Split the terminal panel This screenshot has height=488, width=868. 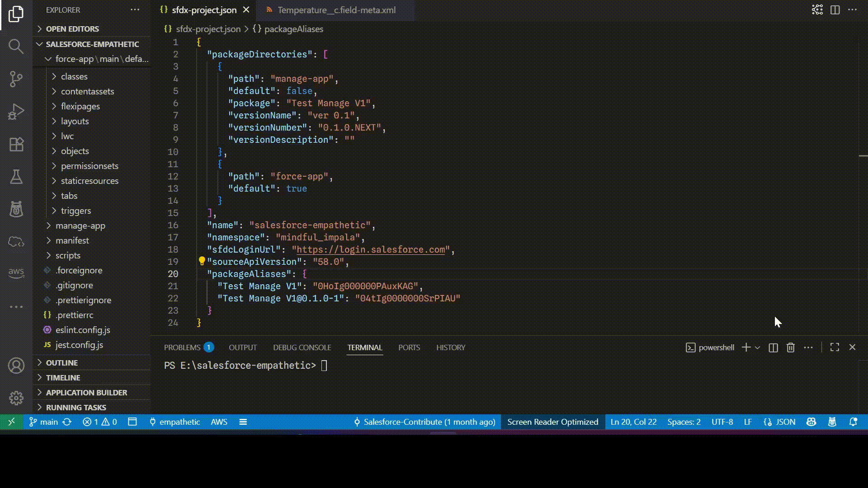[773, 347]
